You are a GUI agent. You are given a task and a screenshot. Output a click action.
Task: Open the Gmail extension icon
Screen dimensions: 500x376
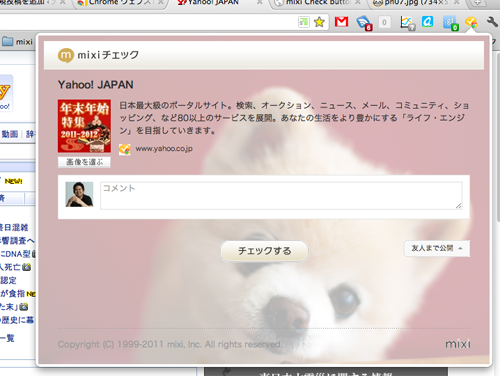pos(341,22)
